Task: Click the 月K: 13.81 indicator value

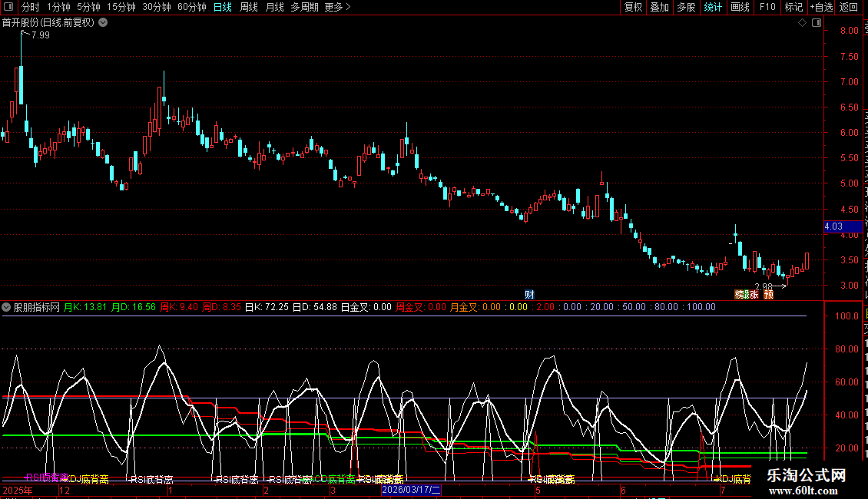Action: pyautogui.click(x=85, y=307)
